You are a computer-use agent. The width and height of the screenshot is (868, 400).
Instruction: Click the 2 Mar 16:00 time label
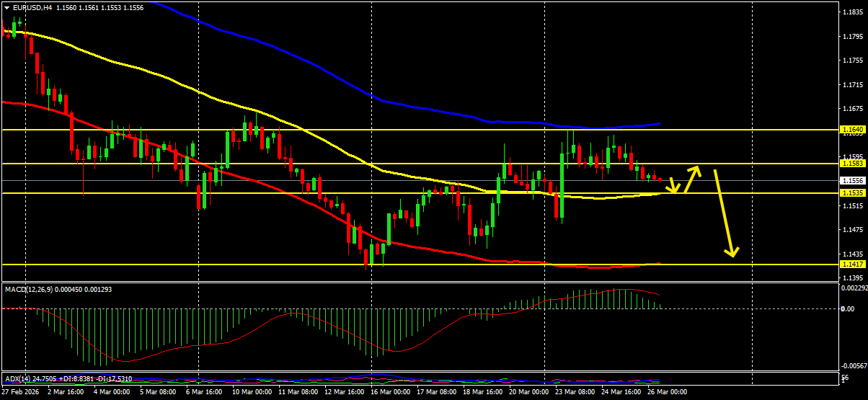click(x=65, y=392)
